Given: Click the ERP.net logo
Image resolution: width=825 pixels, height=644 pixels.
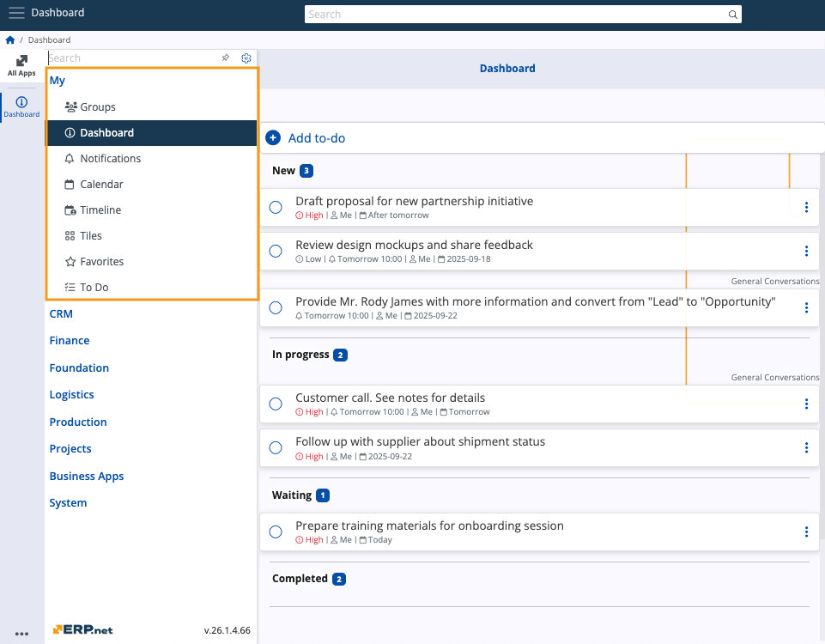Looking at the screenshot, I should pyautogui.click(x=82, y=629).
